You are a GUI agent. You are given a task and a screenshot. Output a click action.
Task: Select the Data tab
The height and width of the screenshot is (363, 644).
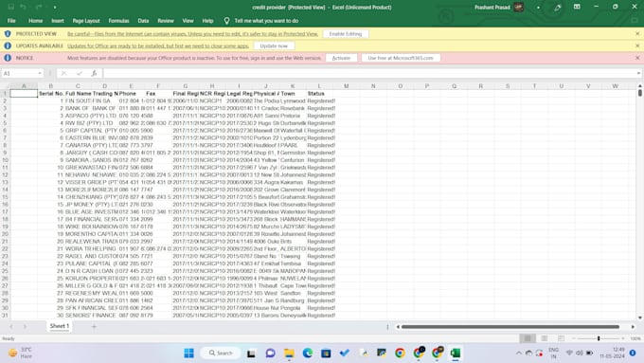coord(143,21)
